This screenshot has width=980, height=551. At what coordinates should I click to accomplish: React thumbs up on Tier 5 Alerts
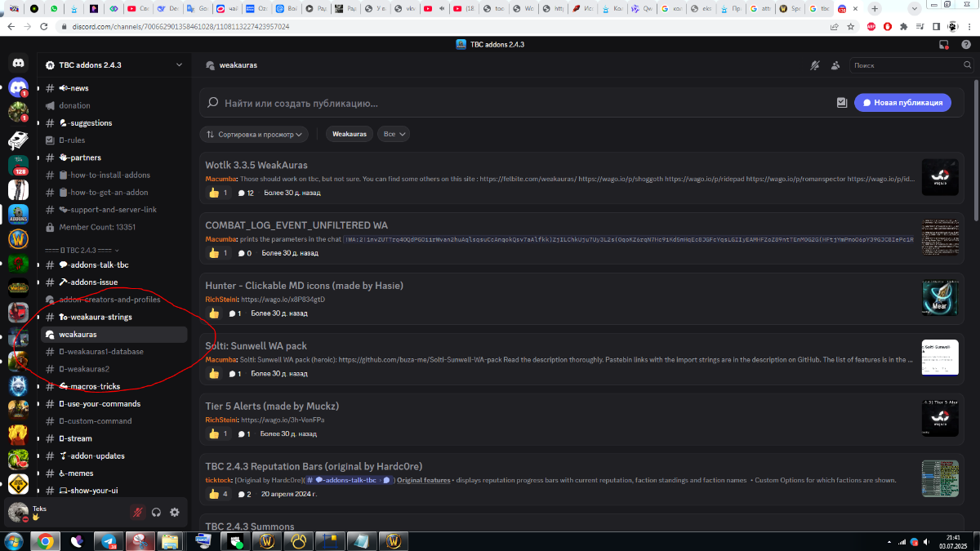pos(218,433)
